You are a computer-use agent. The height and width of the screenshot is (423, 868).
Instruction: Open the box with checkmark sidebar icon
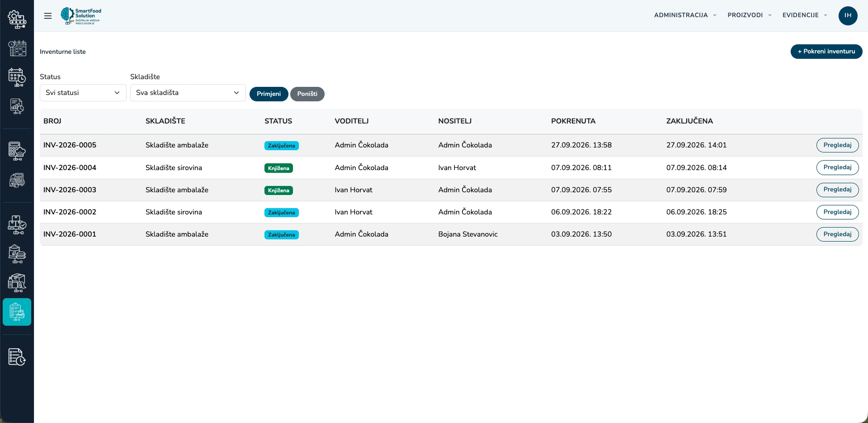tap(17, 225)
